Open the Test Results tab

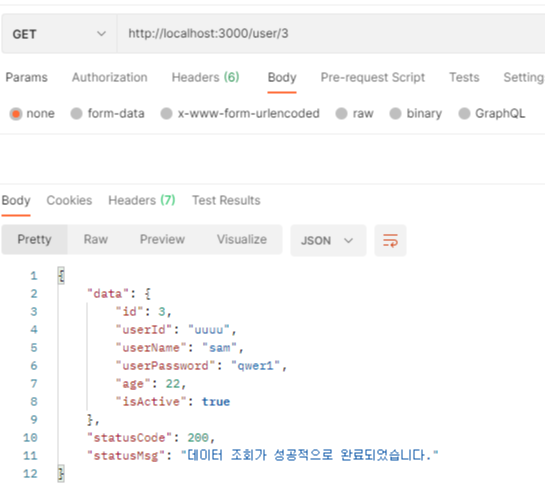click(226, 201)
